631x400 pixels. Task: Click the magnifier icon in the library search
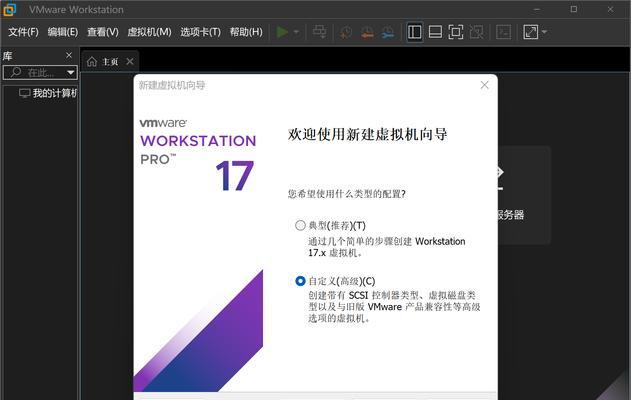[16, 72]
